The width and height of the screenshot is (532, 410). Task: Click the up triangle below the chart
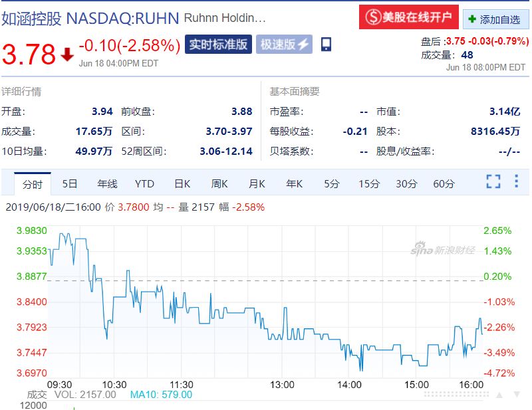499,395
